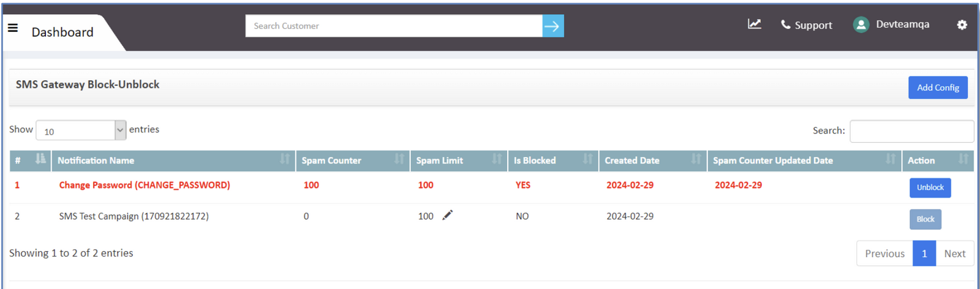Click the search arrow submit icon

click(x=552, y=26)
